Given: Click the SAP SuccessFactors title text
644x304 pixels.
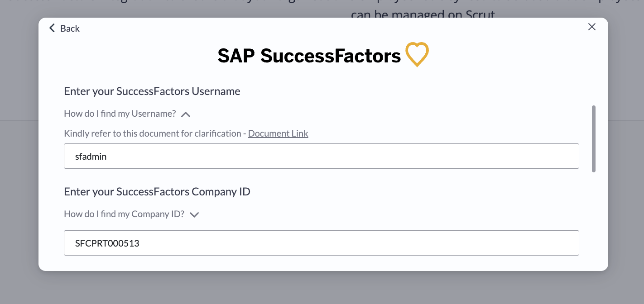Looking at the screenshot, I should (x=309, y=56).
